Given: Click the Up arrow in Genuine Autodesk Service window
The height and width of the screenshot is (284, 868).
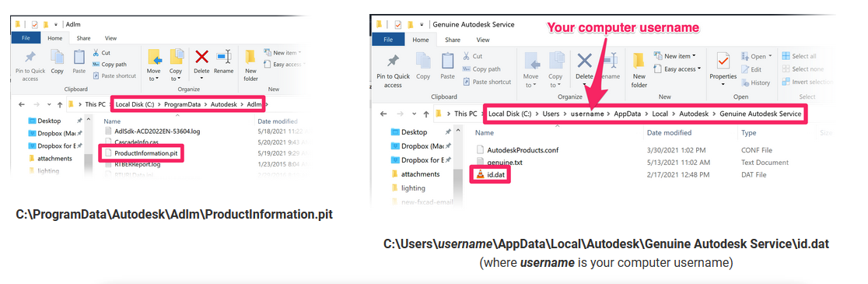Looking at the screenshot, I should 425,114.
